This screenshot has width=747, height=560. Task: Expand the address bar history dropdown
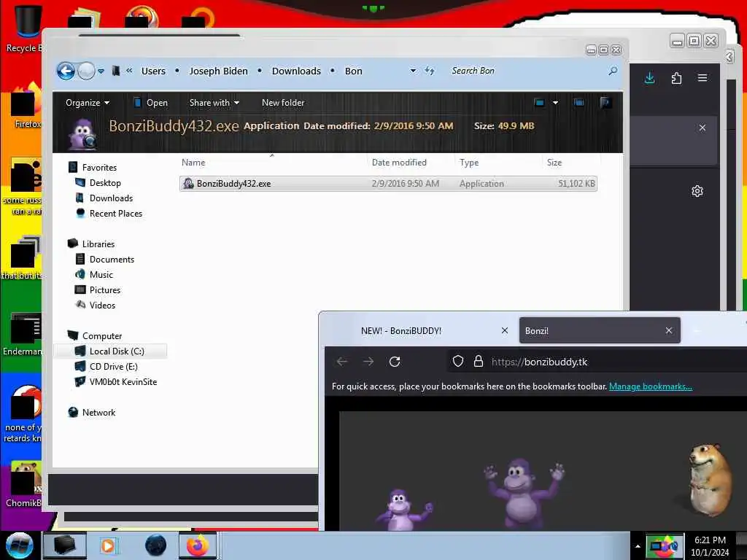[413, 71]
